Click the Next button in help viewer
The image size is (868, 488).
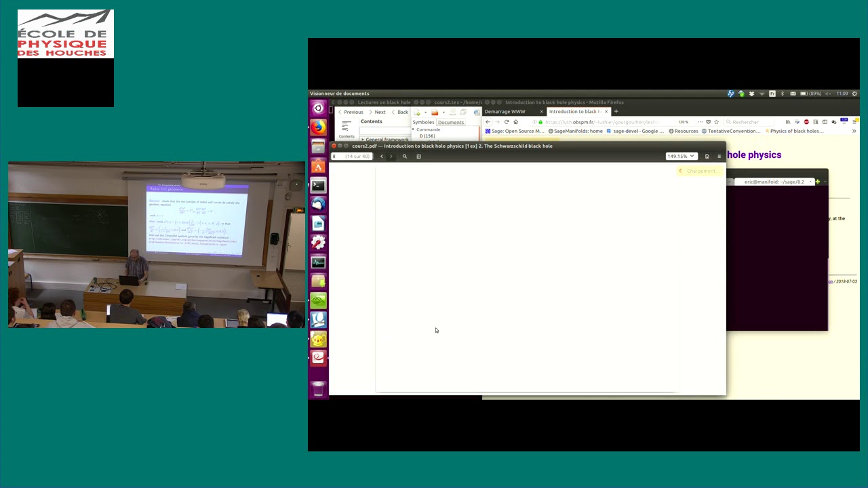377,113
